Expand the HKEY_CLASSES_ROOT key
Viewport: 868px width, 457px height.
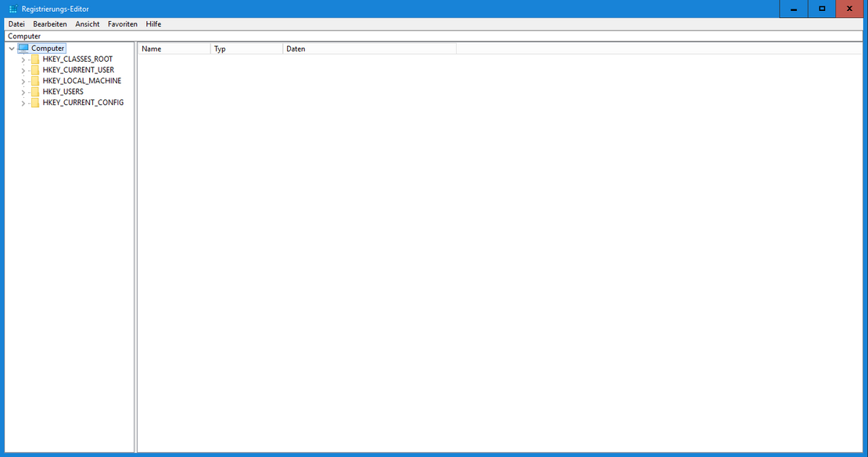23,59
